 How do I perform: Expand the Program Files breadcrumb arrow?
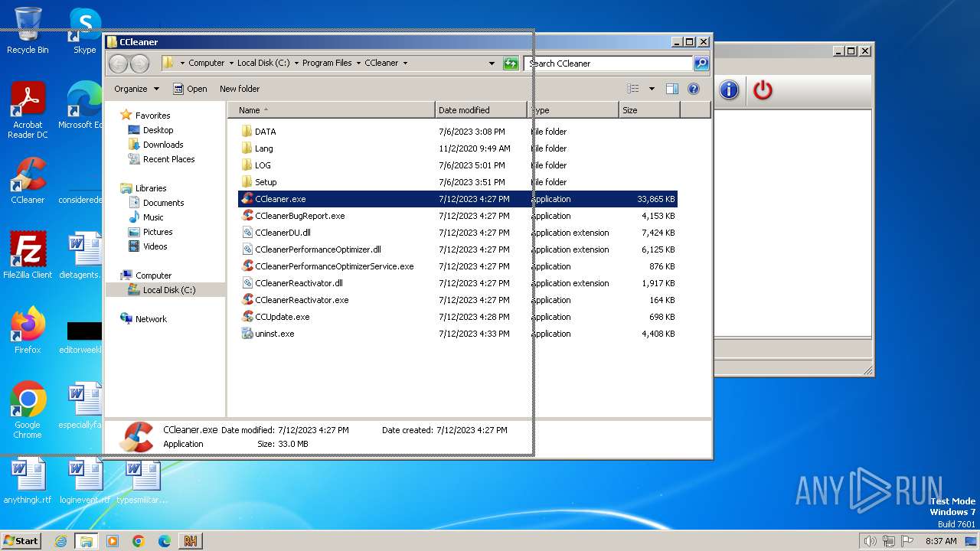358,64
